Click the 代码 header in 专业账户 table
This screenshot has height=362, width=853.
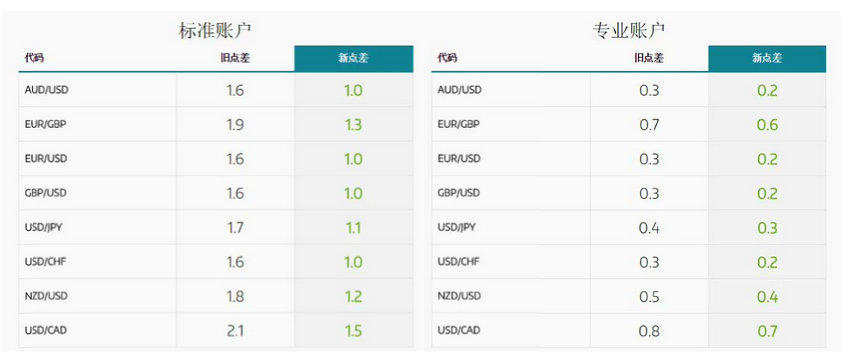click(447, 58)
